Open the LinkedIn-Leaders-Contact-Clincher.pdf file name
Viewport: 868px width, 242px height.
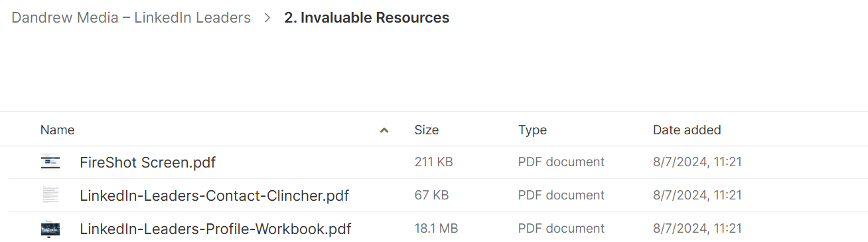pos(214,195)
